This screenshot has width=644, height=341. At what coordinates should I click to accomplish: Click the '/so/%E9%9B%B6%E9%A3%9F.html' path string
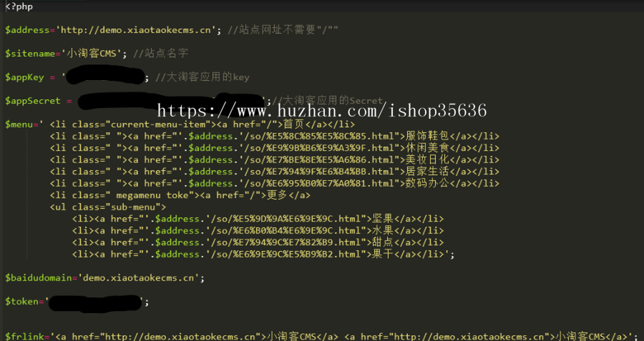[x=319, y=148]
